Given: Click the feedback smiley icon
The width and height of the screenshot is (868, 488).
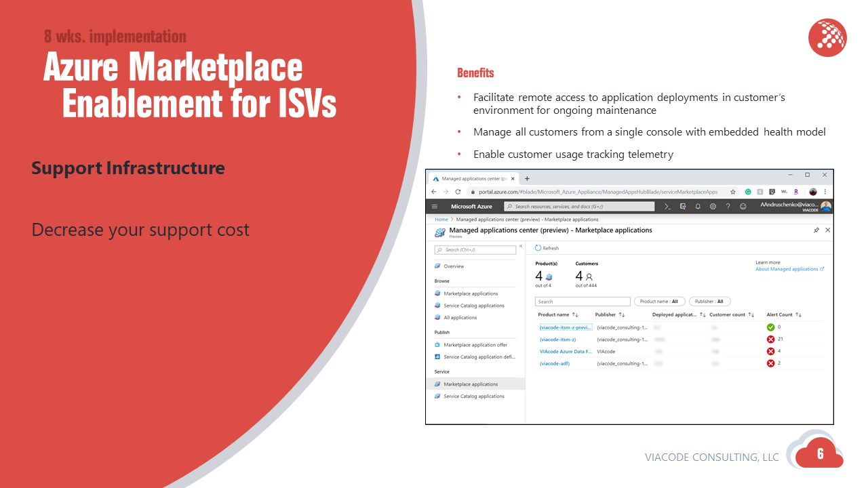Looking at the screenshot, I should [743, 206].
